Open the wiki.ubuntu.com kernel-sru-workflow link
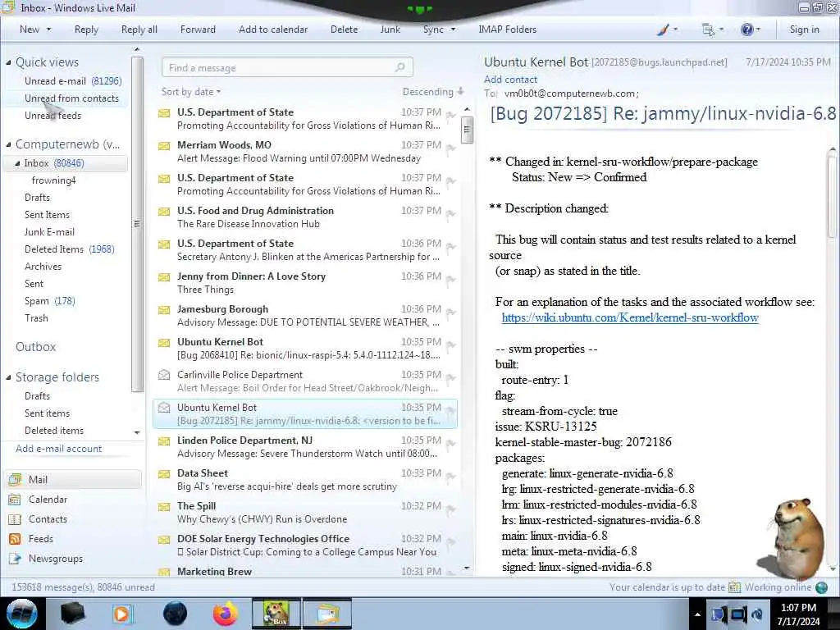Viewport: 840px width, 630px height. point(630,317)
